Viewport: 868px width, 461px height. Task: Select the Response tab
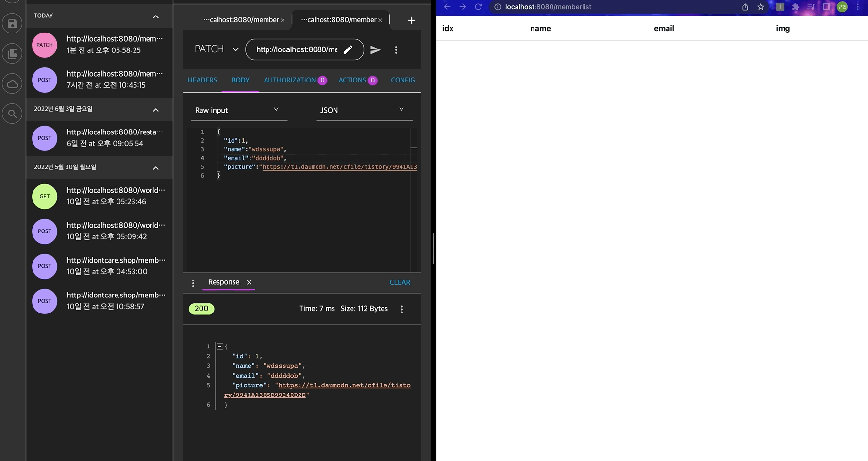pos(224,282)
